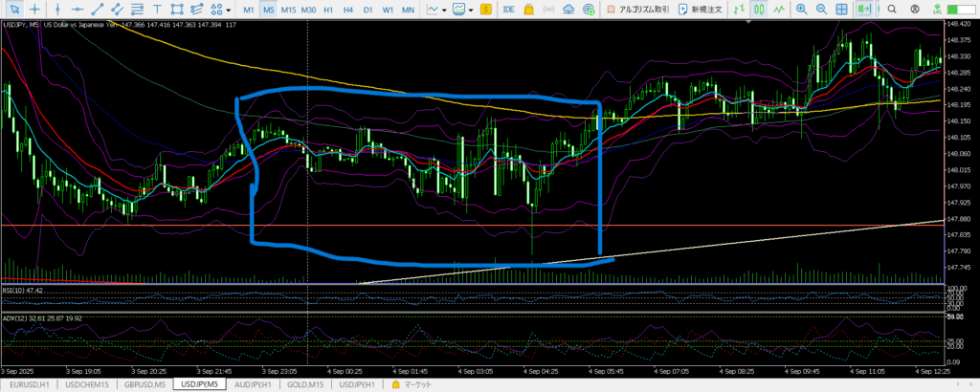980x392 pixels.
Task: Pick the text label tool
Action: click(x=155, y=9)
